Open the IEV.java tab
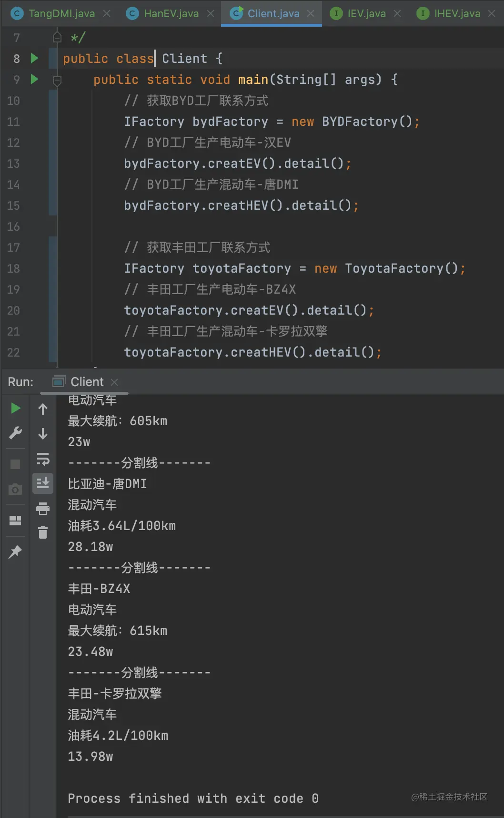This screenshot has width=504, height=818. (x=366, y=13)
